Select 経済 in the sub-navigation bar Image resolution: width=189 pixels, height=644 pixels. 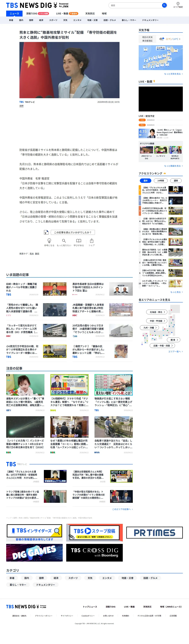coord(41,20)
